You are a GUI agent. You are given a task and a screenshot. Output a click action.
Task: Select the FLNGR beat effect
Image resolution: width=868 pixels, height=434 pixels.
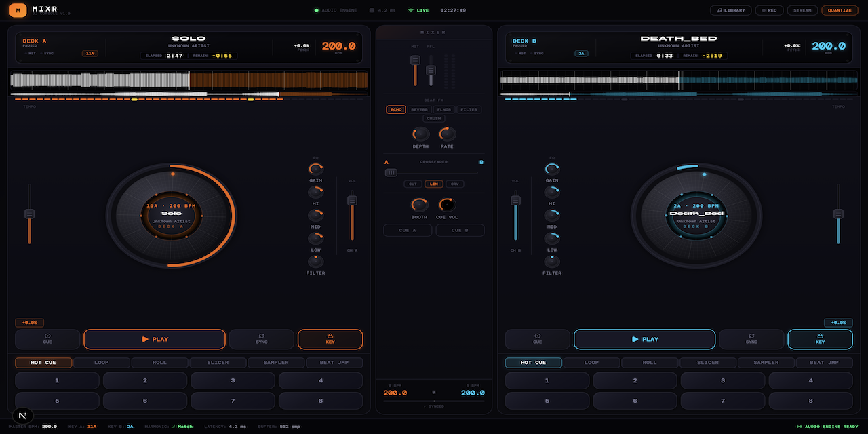[444, 109]
